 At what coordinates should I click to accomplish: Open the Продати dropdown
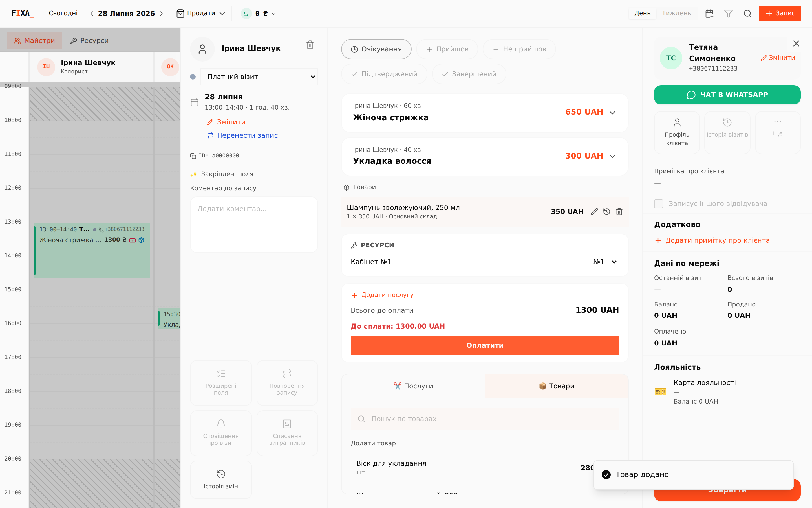[x=201, y=14]
